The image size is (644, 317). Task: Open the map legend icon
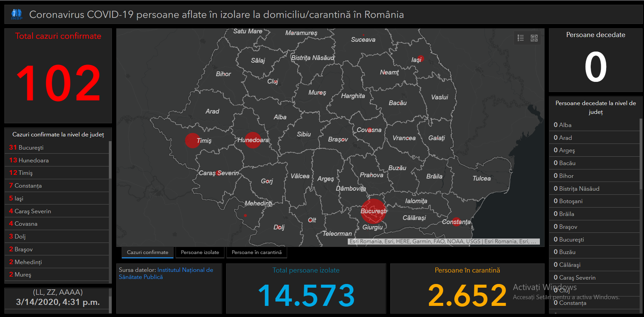tap(521, 38)
